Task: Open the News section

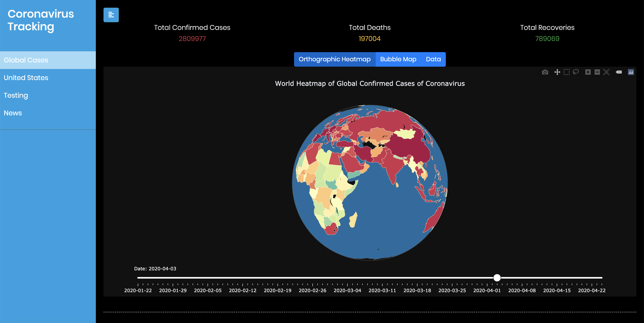Action: [13, 113]
